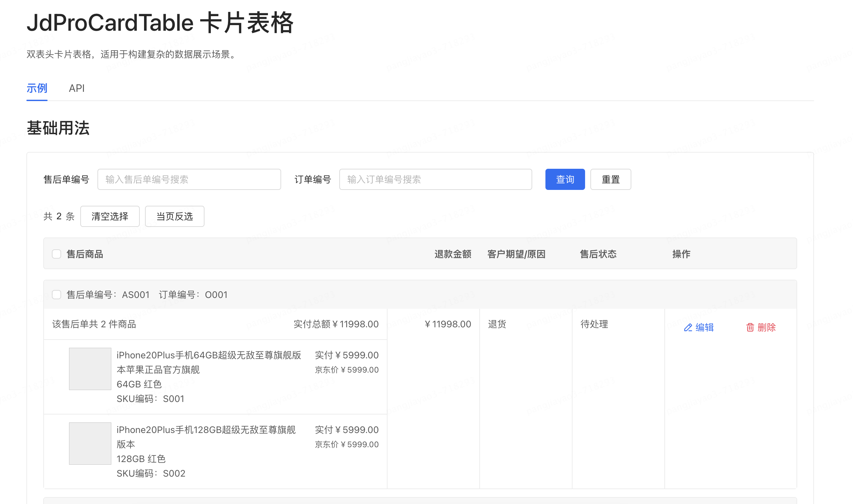Click the 共 2 条 count text
This screenshot has height=504, width=853.
pos(59,216)
